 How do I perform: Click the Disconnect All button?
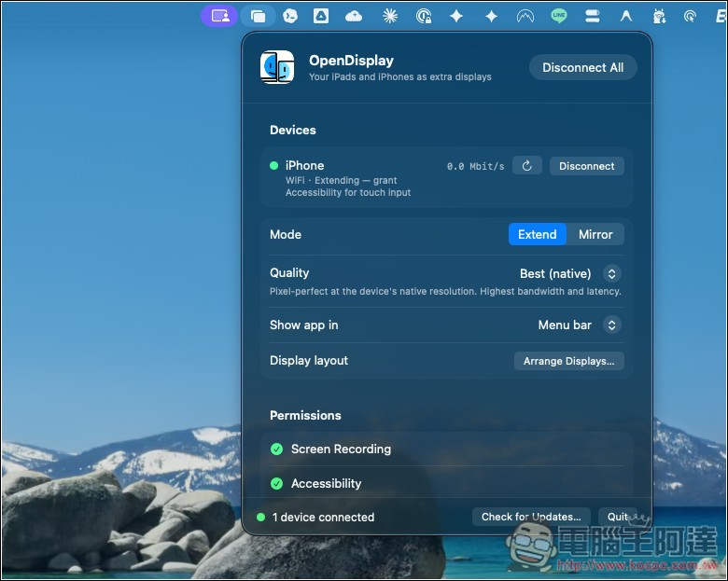click(582, 67)
